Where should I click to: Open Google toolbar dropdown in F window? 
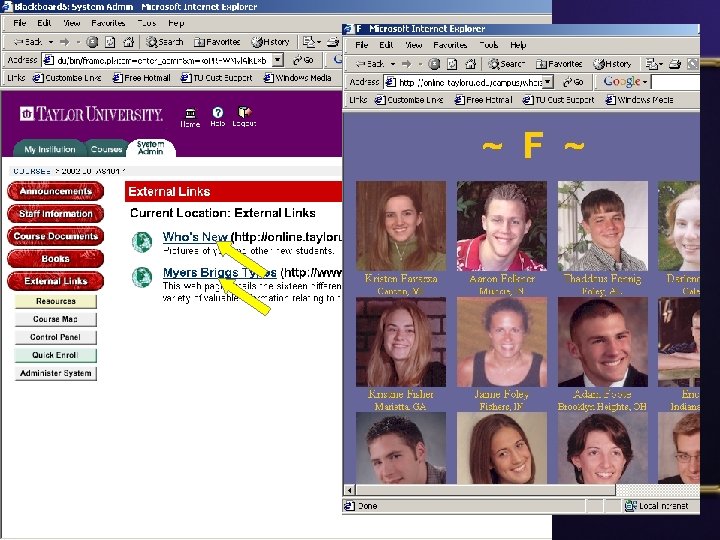point(645,82)
